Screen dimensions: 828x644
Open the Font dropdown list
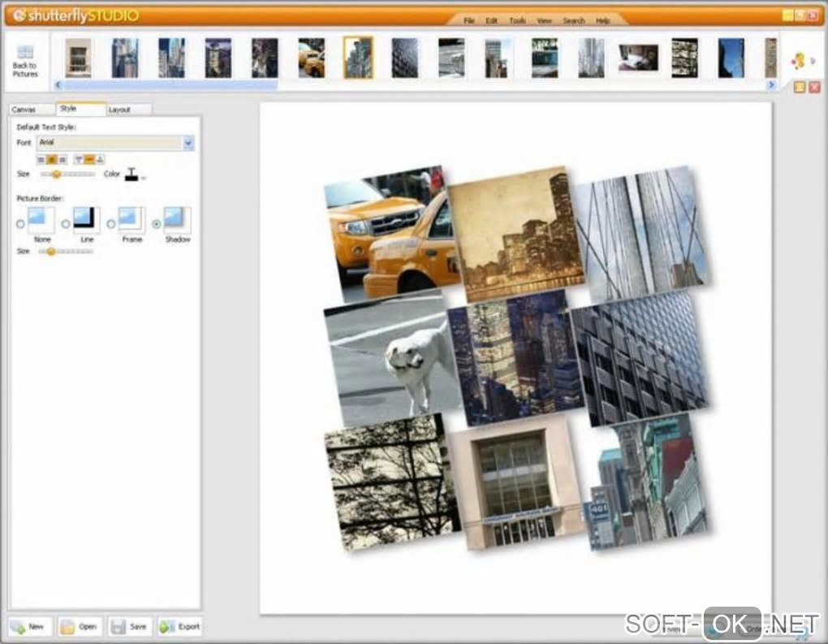coord(188,143)
